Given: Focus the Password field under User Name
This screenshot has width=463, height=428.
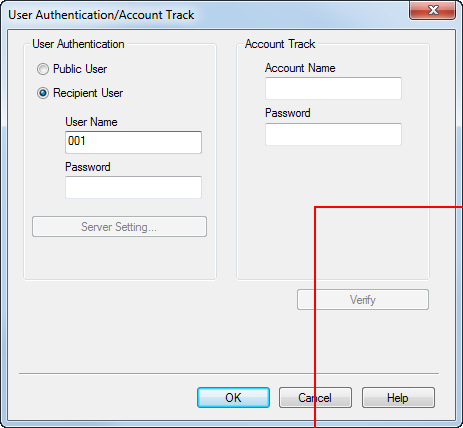Looking at the screenshot, I should [x=133, y=187].
